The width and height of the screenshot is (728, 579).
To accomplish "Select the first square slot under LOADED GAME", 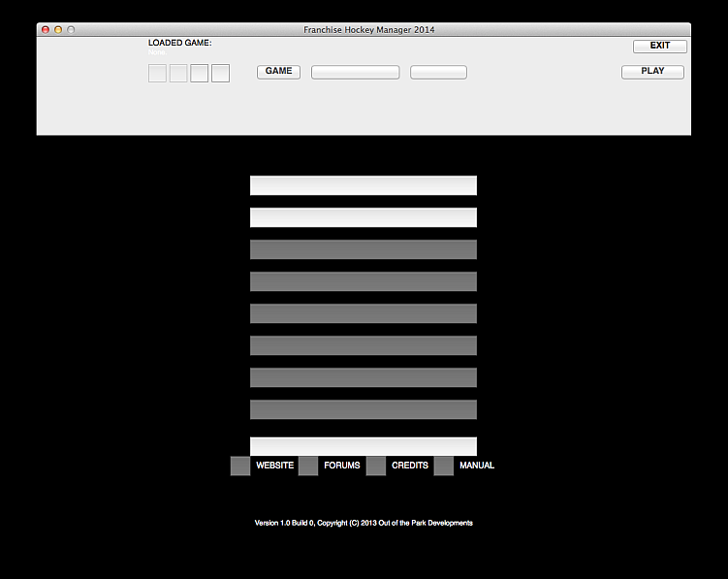I will pyautogui.click(x=157, y=73).
